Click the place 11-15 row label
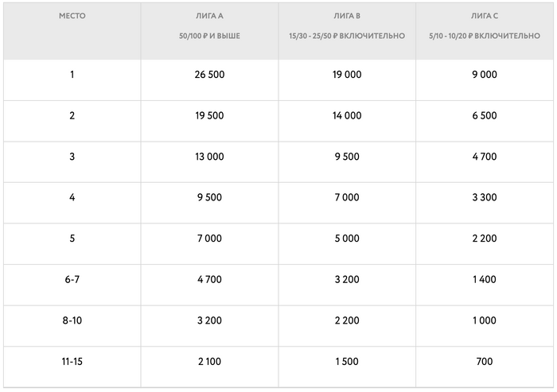 coord(72,363)
